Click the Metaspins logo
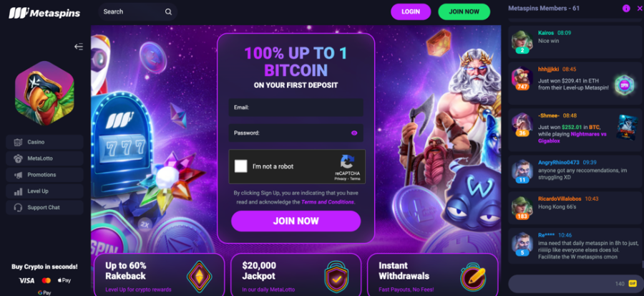Screen dimensions: 644x296 44,13
